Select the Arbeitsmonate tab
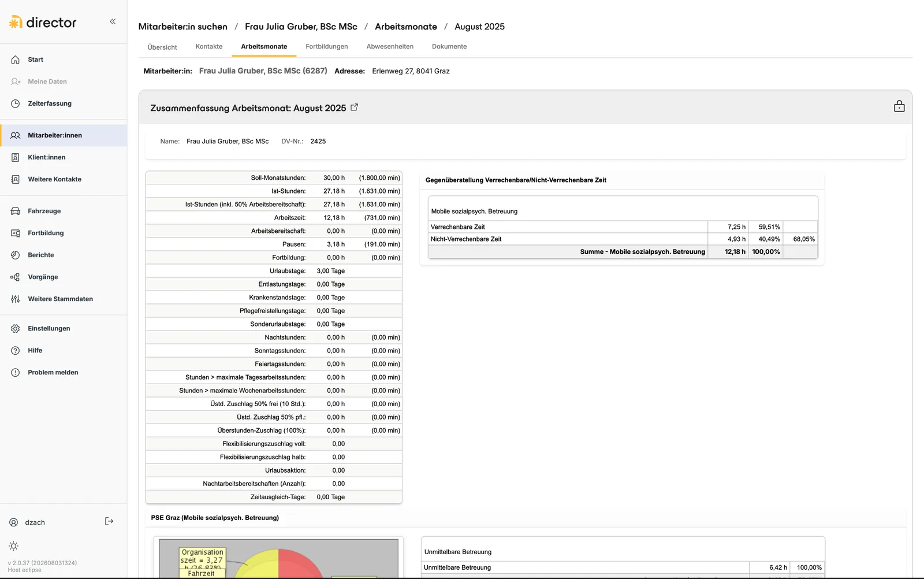 [264, 46]
